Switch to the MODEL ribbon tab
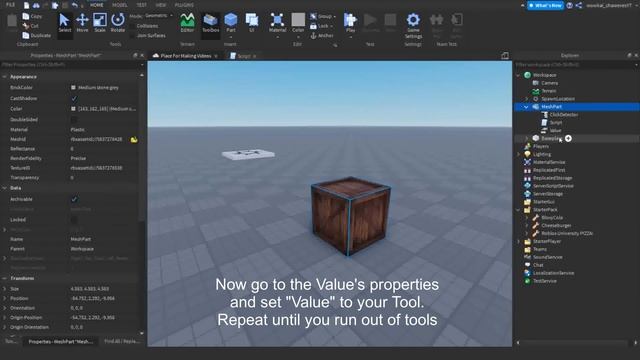Screen dimensions: 640x360 pyautogui.click(x=120, y=5)
